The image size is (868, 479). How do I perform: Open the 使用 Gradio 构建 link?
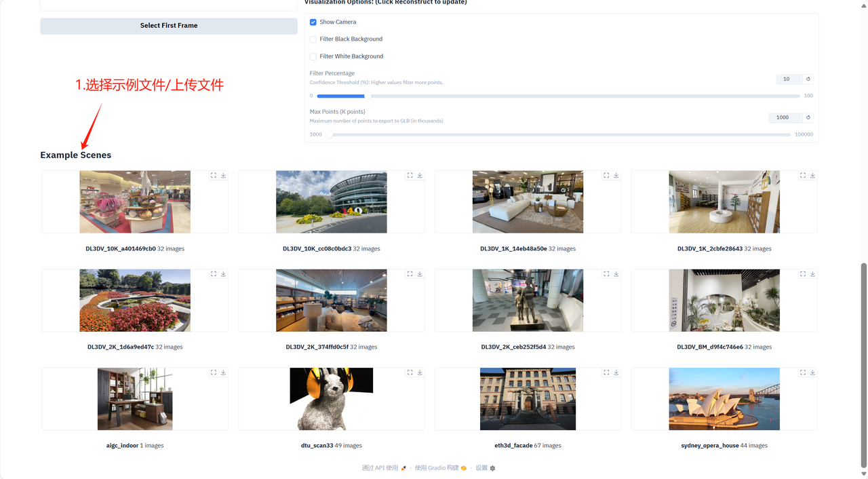coord(441,468)
